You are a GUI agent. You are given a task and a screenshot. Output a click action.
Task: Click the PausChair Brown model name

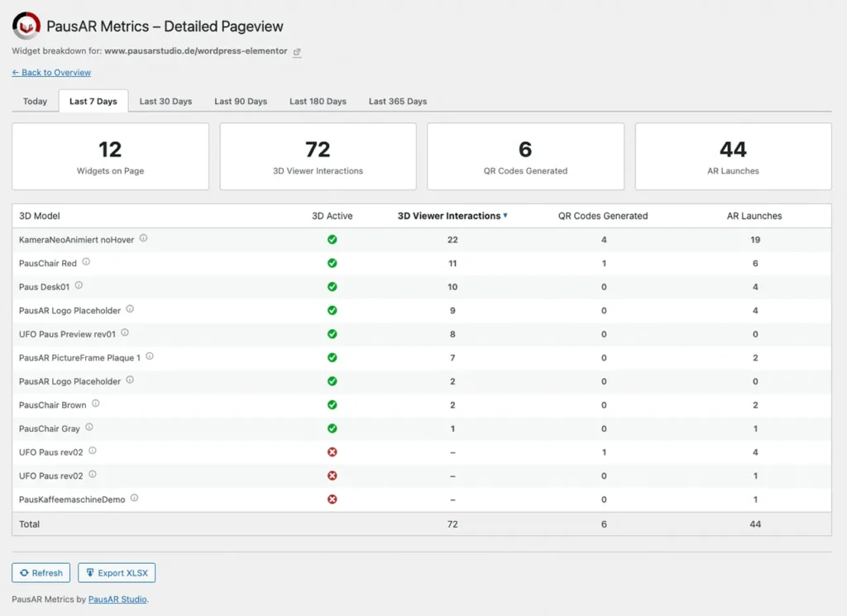pyautogui.click(x=52, y=405)
